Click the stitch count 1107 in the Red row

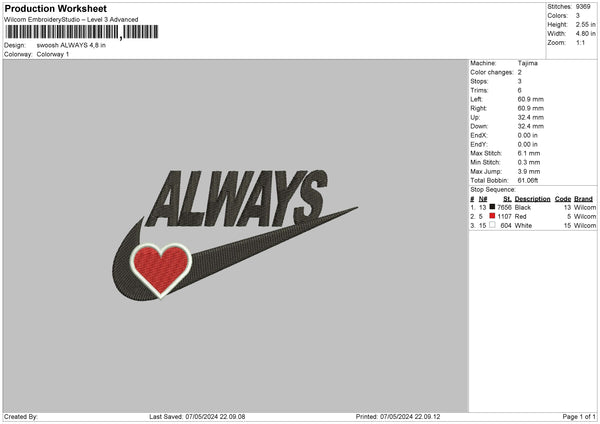pos(504,217)
